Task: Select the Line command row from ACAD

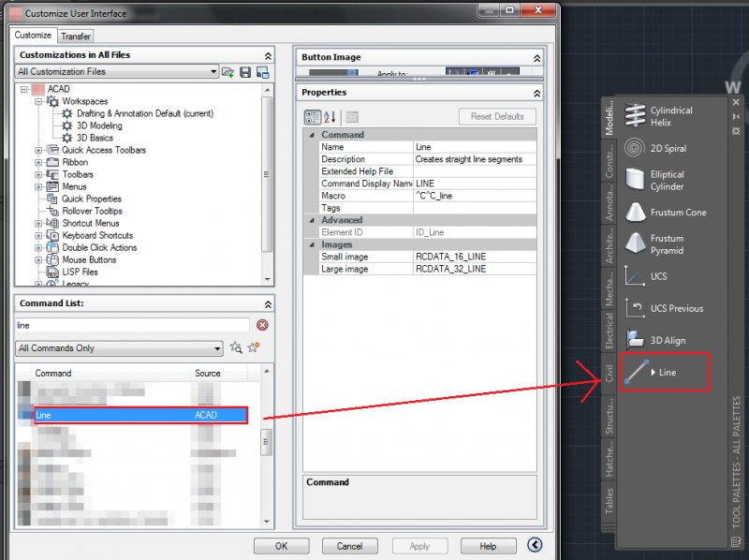Action: [140, 415]
